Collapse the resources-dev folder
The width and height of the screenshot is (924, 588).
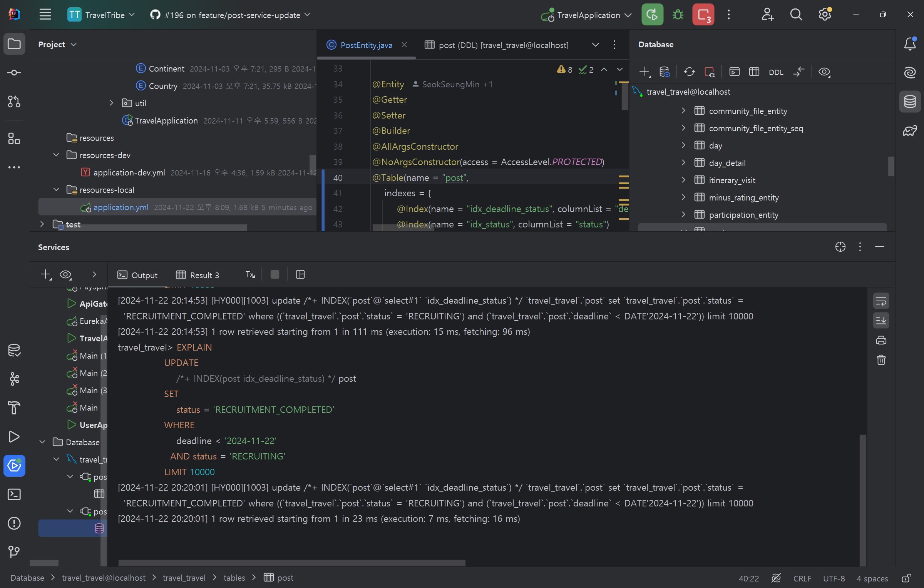tap(56, 155)
